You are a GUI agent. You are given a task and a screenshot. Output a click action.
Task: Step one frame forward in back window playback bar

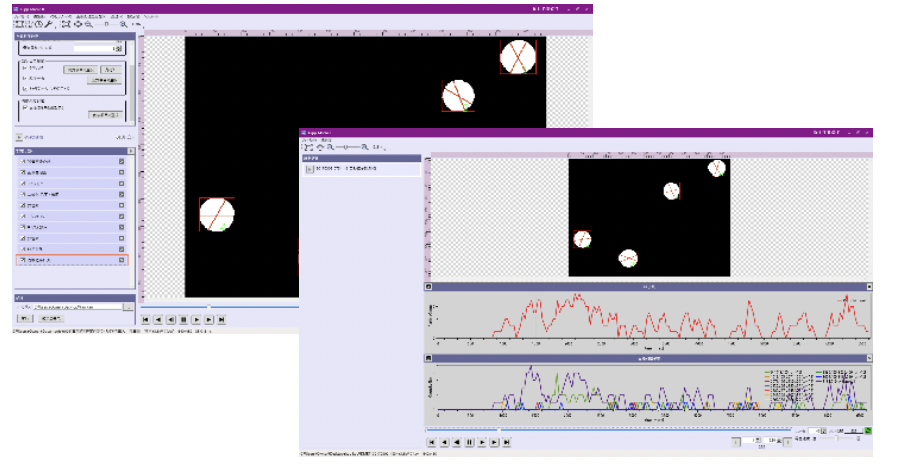click(x=209, y=319)
